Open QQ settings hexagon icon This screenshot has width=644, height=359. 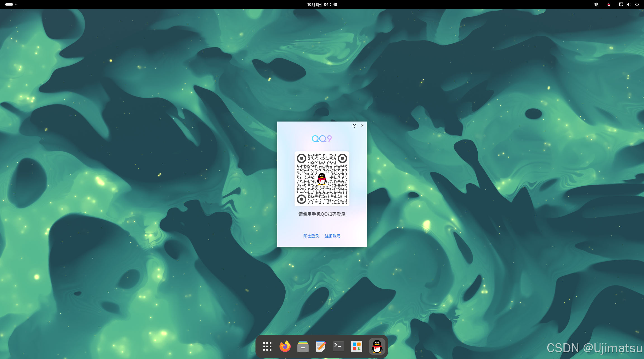tap(354, 126)
